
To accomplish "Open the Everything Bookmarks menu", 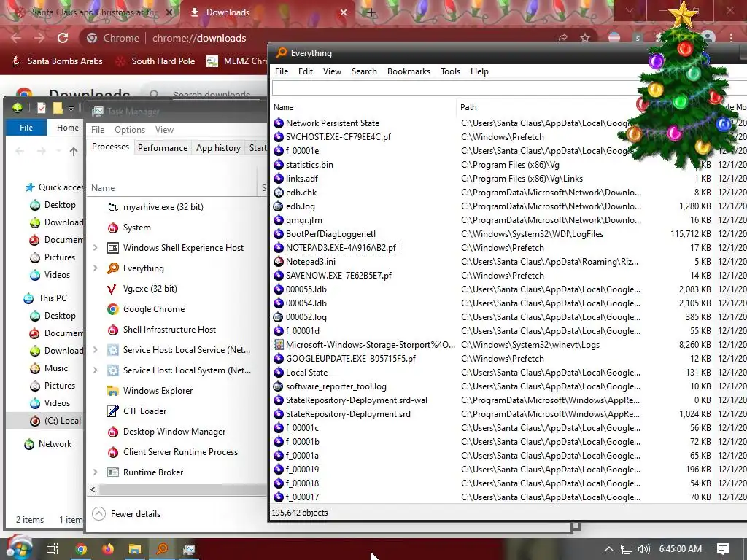I will (x=409, y=71).
